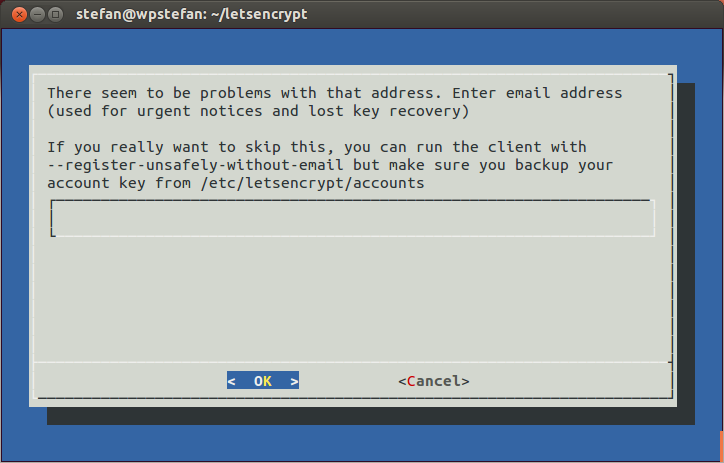Screen dimensions: 724x463
Task: Click the orange scrollbar handle at terminal edge
Action: [x=721, y=445]
